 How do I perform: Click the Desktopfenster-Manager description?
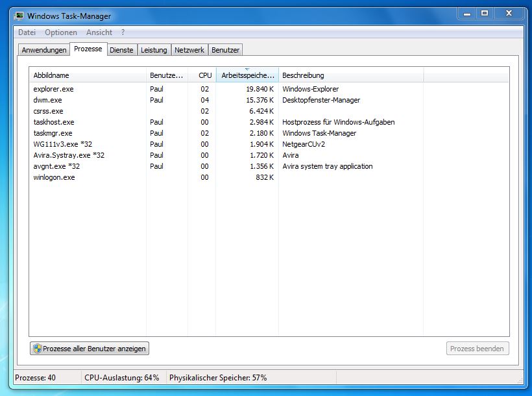click(x=321, y=100)
